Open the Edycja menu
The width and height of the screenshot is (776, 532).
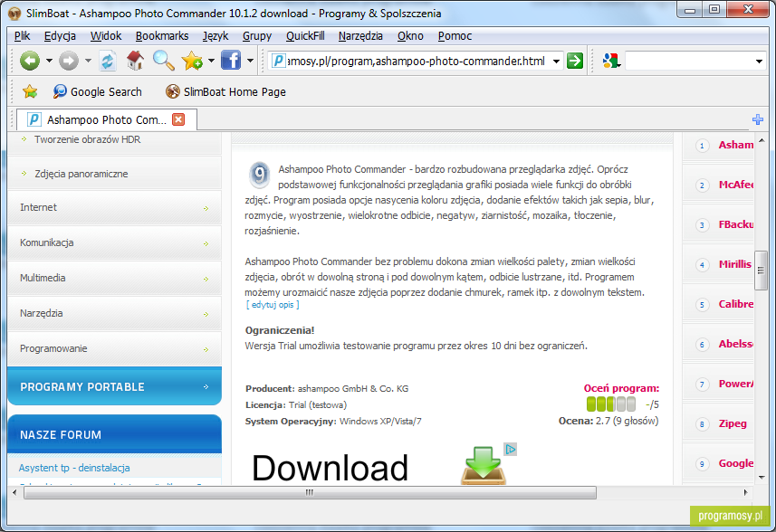pos(60,35)
